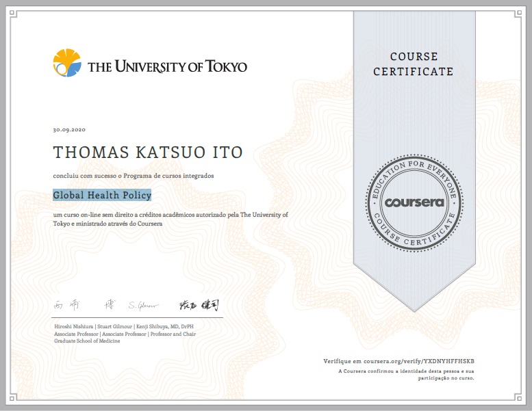Click the University of Tokyo ginkgo logo

67,63
